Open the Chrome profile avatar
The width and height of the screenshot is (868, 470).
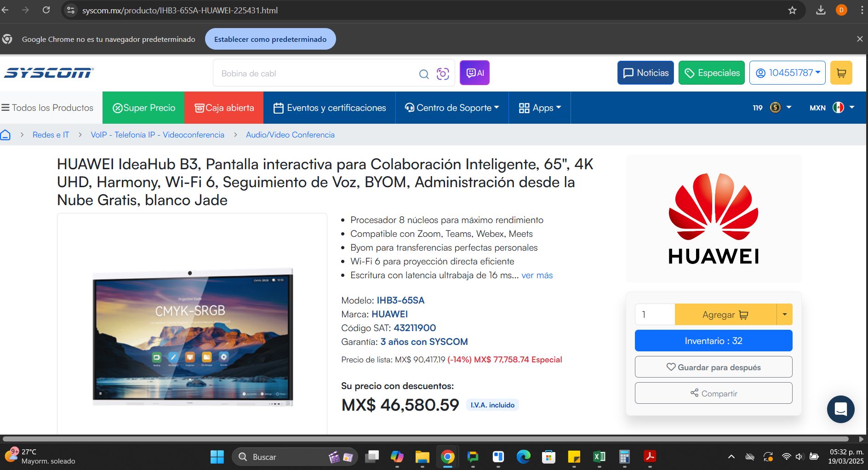point(841,10)
